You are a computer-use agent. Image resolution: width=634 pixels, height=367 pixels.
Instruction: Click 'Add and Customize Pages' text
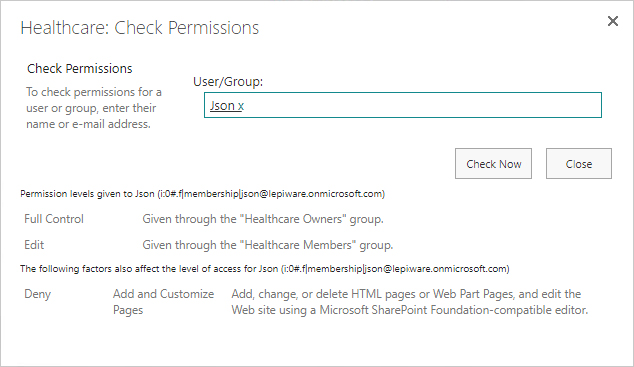tap(163, 302)
